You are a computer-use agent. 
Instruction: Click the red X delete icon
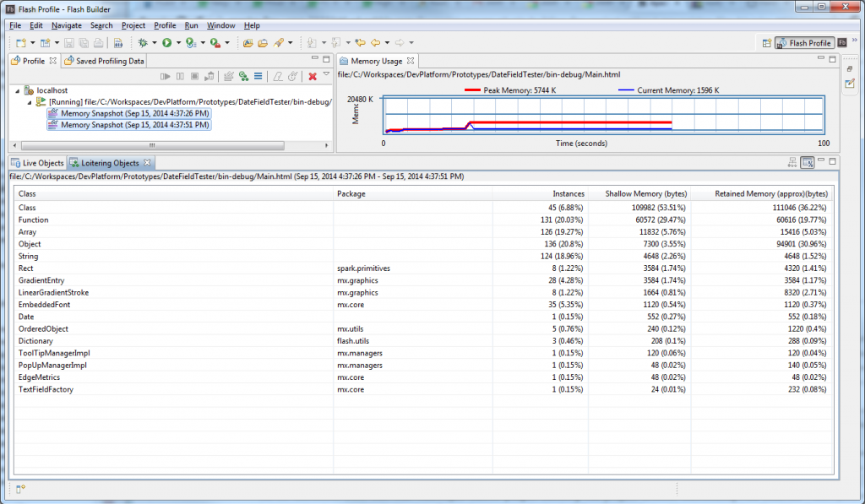pos(312,77)
